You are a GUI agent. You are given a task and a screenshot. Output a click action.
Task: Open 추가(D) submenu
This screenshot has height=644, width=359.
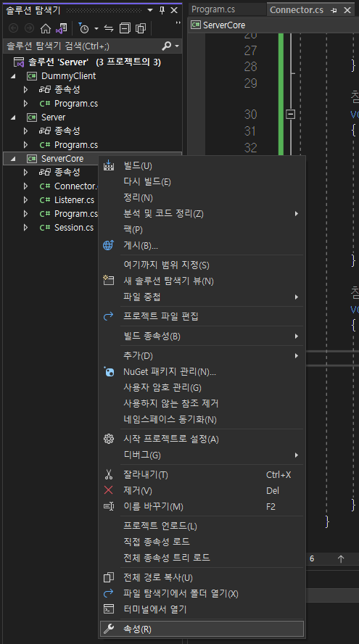[x=202, y=356]
